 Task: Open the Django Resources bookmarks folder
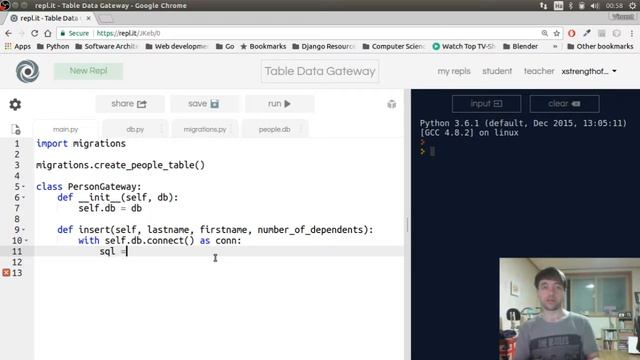[324, 47]
